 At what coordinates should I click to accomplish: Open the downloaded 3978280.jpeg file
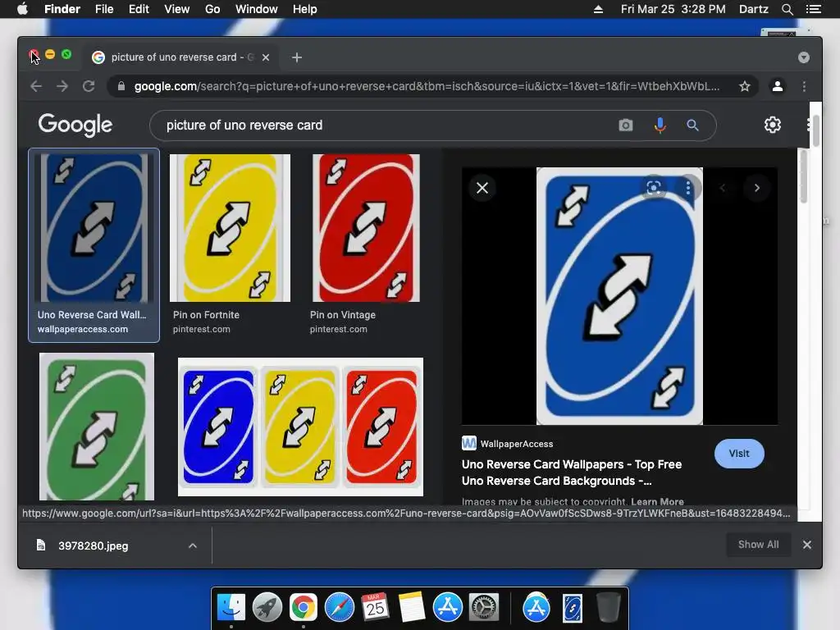(x=93, y=546)
